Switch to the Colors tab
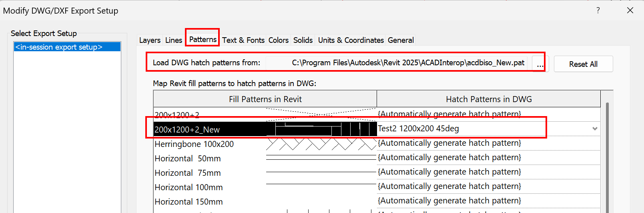The height and width of the screenshot is (213, 644). pyautogui.click(x=279, y=40)
